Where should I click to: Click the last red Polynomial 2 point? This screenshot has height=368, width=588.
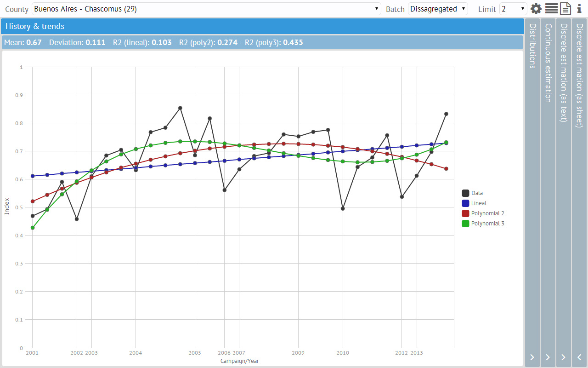tap(446, 169)
